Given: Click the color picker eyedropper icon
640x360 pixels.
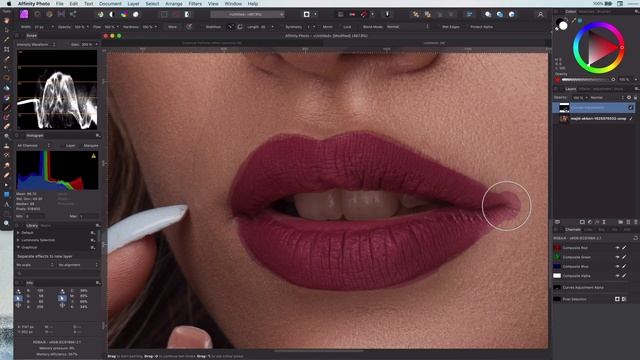Looking at the screenshot, I should 573,20.
